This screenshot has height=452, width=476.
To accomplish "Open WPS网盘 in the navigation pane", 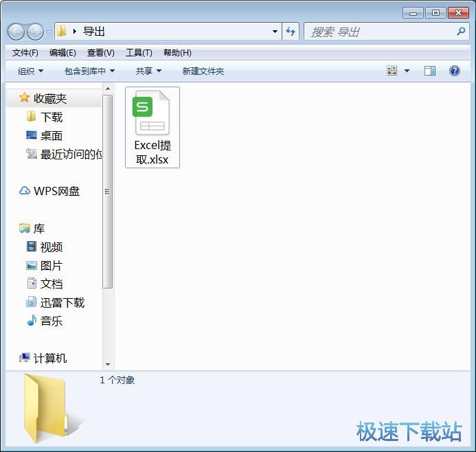I will click(x=56, y=191).
